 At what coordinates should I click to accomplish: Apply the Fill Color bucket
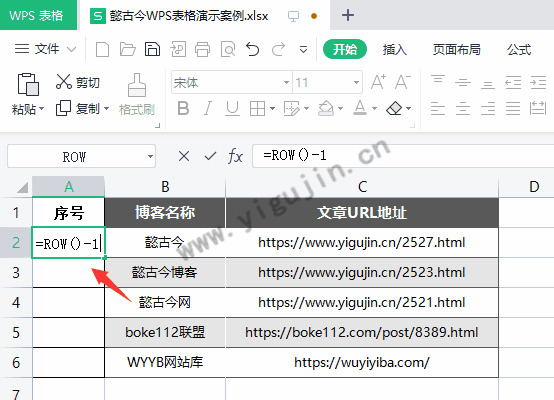click(x=326, y=108)
